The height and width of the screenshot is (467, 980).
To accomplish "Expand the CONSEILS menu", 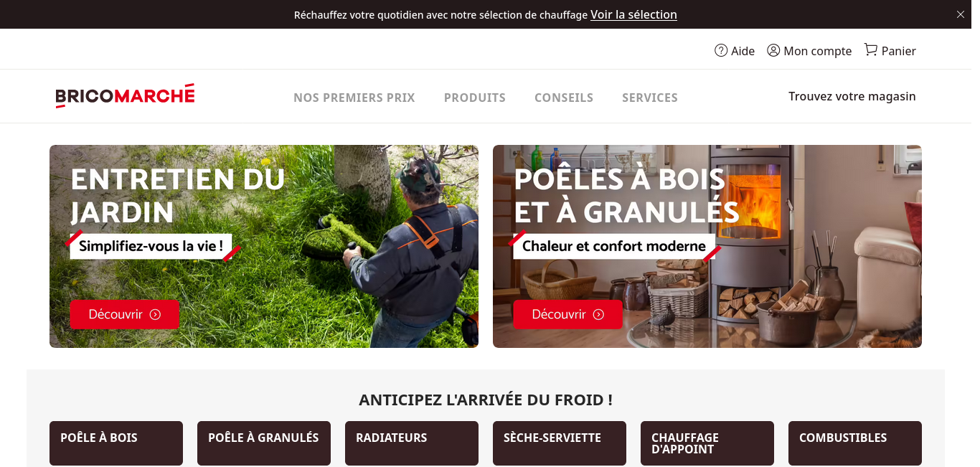I will click(x=564, y=98).
